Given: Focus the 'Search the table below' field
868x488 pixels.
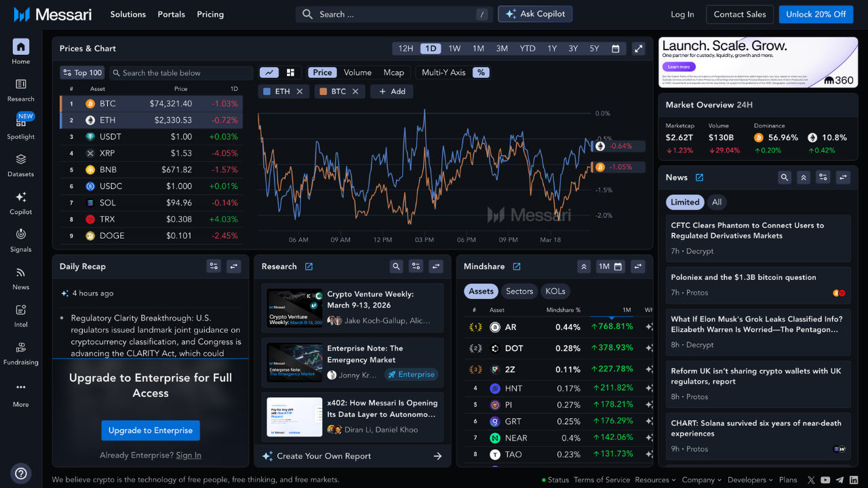Looking at the screenshot, I should tap(182, 73).
